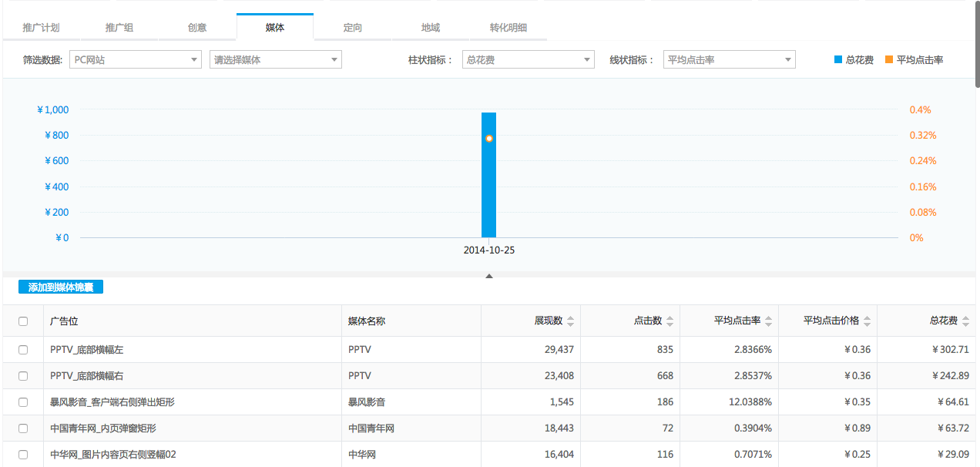Open the 柱状指标 总花费 dropdown
Screen dimensions: 980x467
[528, 59]
